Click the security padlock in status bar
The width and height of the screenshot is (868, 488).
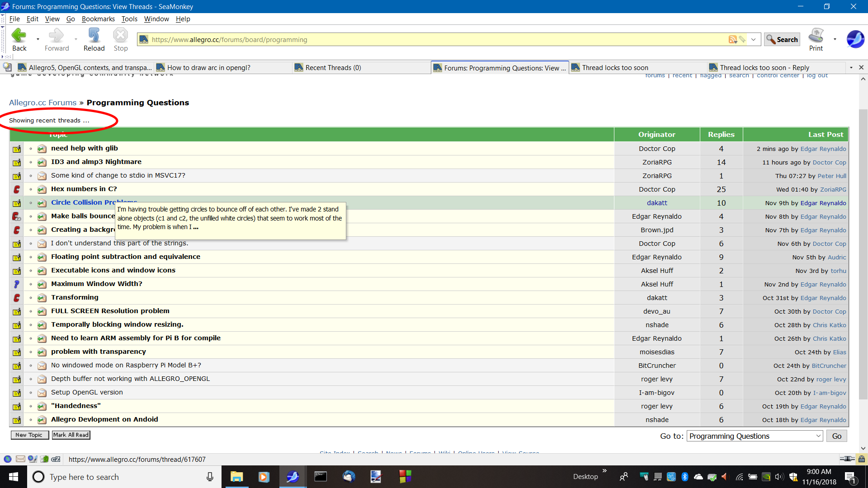coord(861,459)
